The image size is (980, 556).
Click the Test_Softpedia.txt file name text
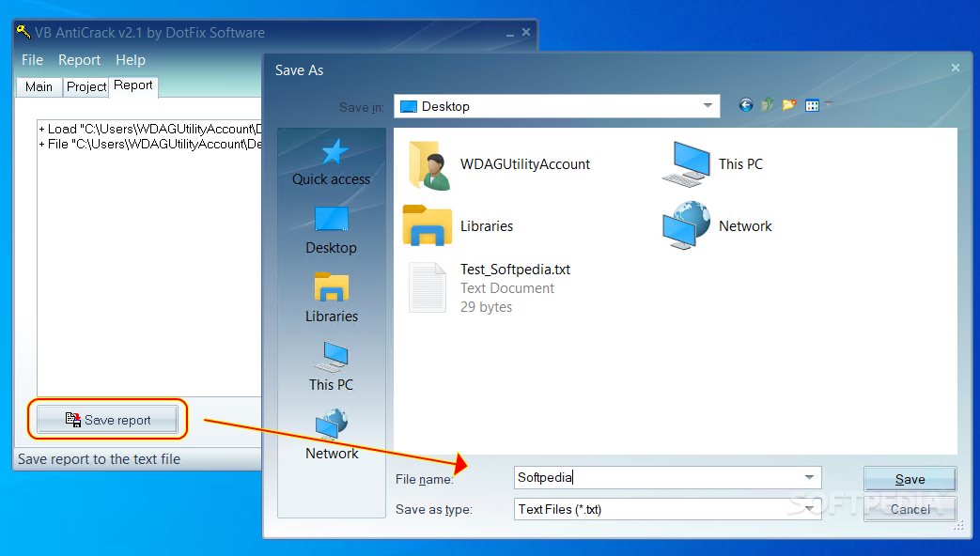[x=516, y=270]
